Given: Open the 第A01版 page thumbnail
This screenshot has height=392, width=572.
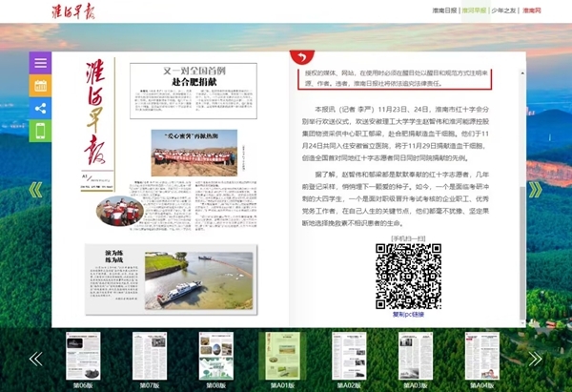Looking at the screenshot, I should pos(283,356).
